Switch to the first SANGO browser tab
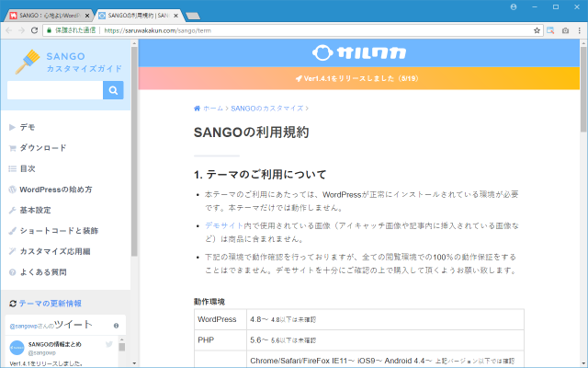Screen dimensions: 588x368 (x=49, y=16)
